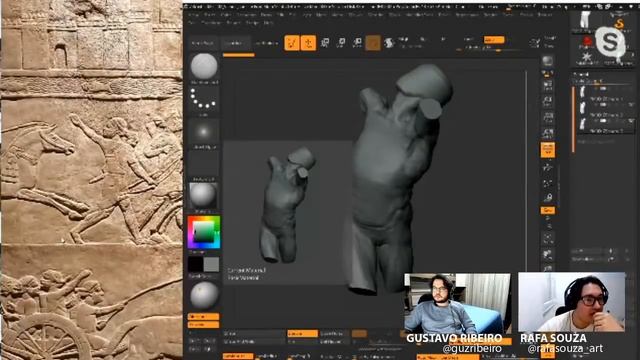Open the third menu in the ZBrush menu bar
640x360 pixels.
pyautogui.click(x=226, y=15)
